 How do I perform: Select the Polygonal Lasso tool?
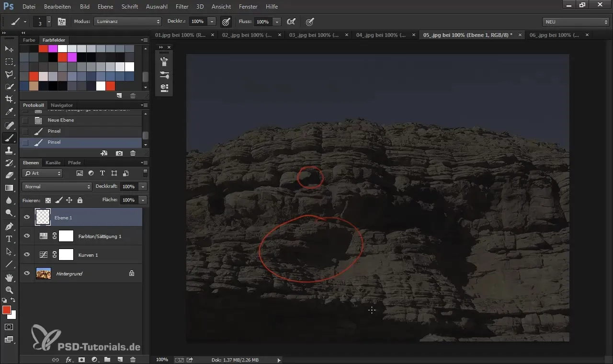[9, 74]
